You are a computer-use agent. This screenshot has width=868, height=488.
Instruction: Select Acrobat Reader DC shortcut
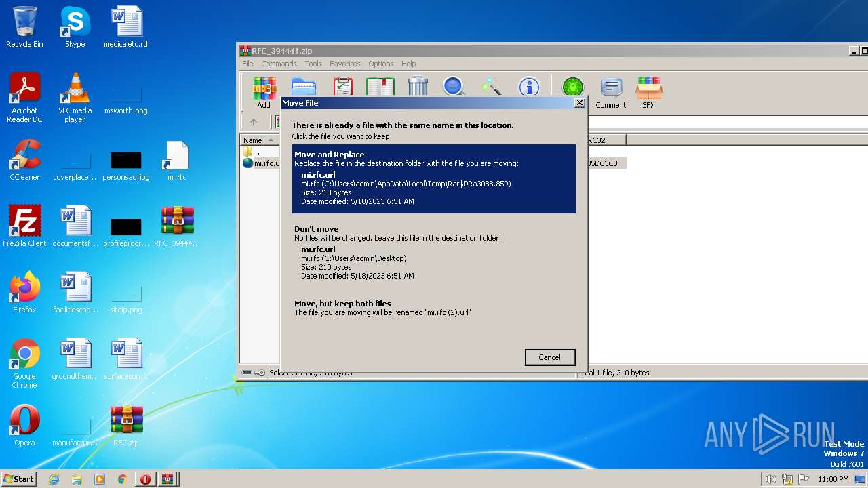[x=24, y=98]
